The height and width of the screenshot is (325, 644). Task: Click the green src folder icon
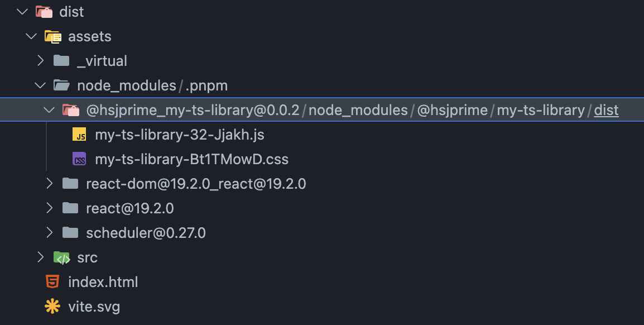(61, 257)
